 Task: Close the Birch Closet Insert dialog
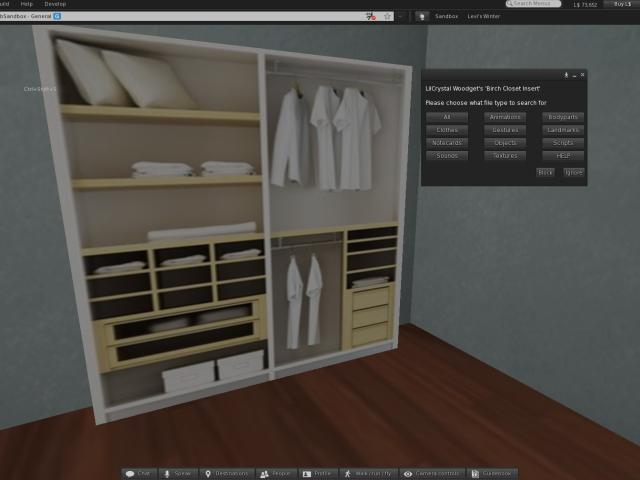click(582, 75)
